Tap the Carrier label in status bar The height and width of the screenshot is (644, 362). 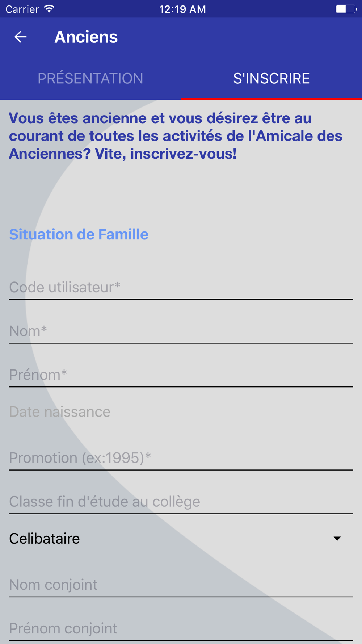(22, 9)
